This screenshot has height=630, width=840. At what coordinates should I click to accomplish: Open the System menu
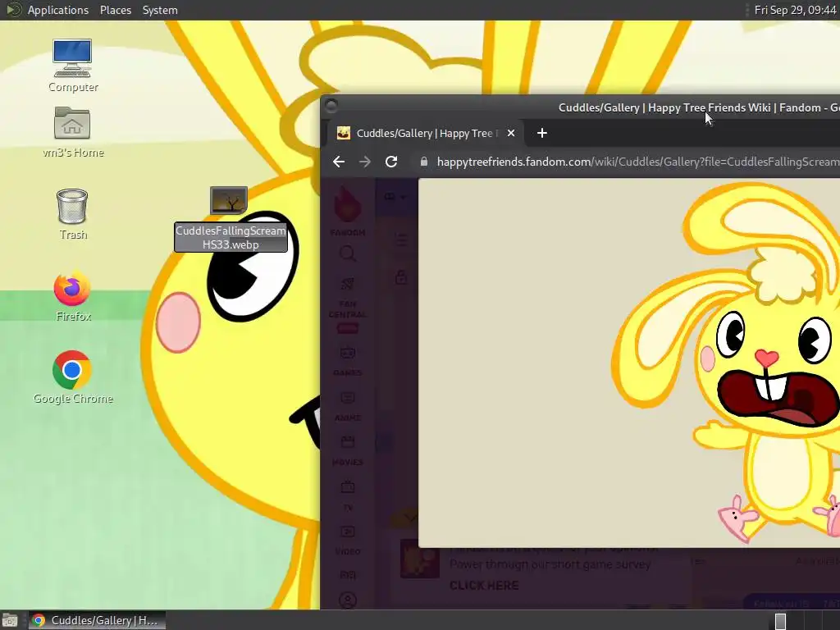coord(160,10)
